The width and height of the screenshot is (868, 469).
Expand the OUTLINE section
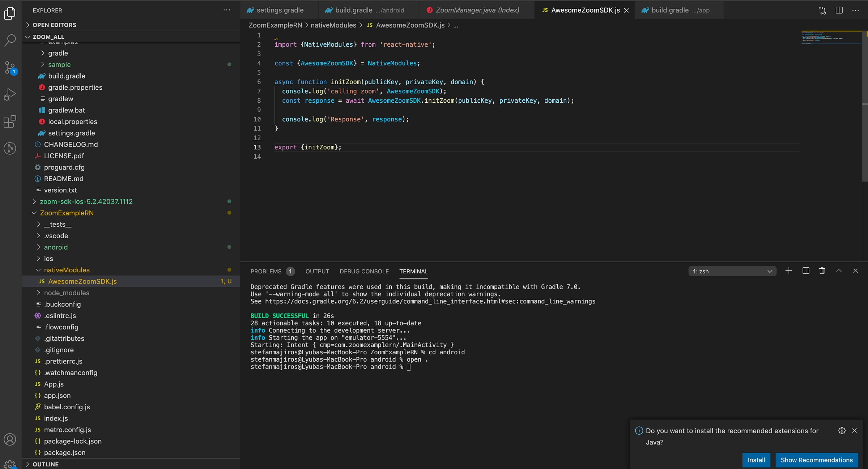tap(45, 464)
